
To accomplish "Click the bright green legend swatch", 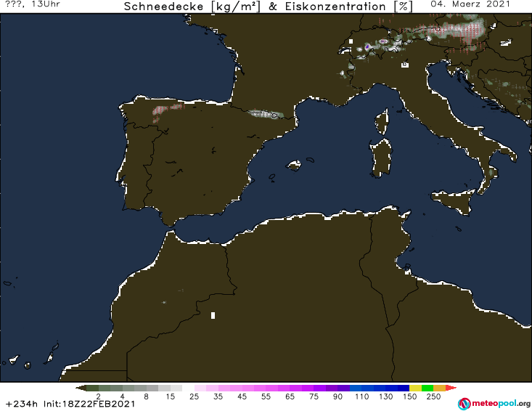I will coord(427,388).
